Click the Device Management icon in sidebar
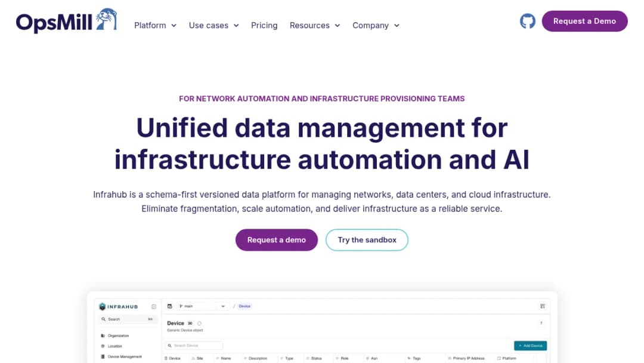The image size is (644, 363). coord(103,356)
